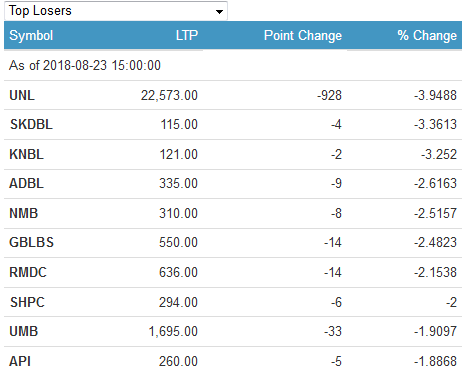Select the RMDC symbol link

[28, 272]
